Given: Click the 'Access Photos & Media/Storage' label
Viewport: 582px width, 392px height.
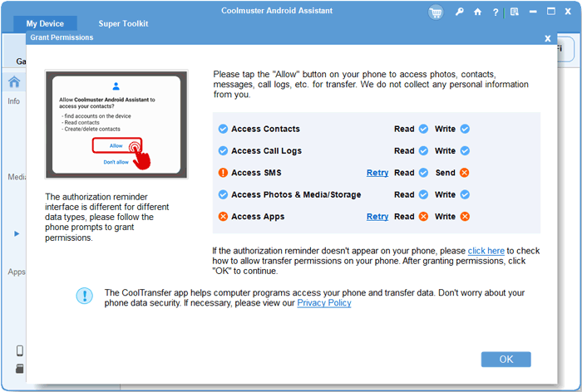Looking at the screenshot, I should click(296, 194).
